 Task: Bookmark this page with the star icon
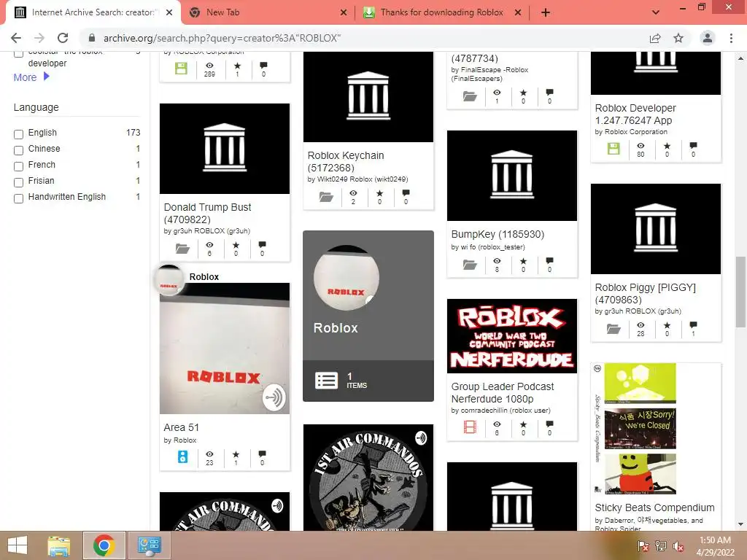click(x=678, y=38)
